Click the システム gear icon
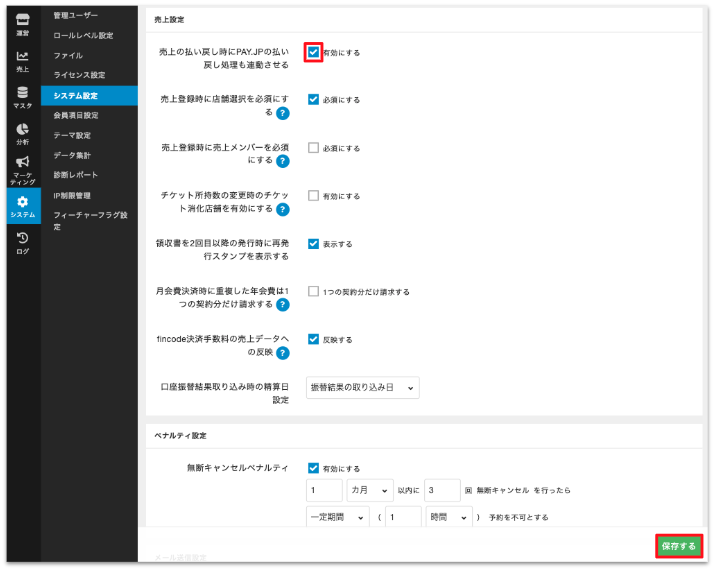 coord(23,206)
